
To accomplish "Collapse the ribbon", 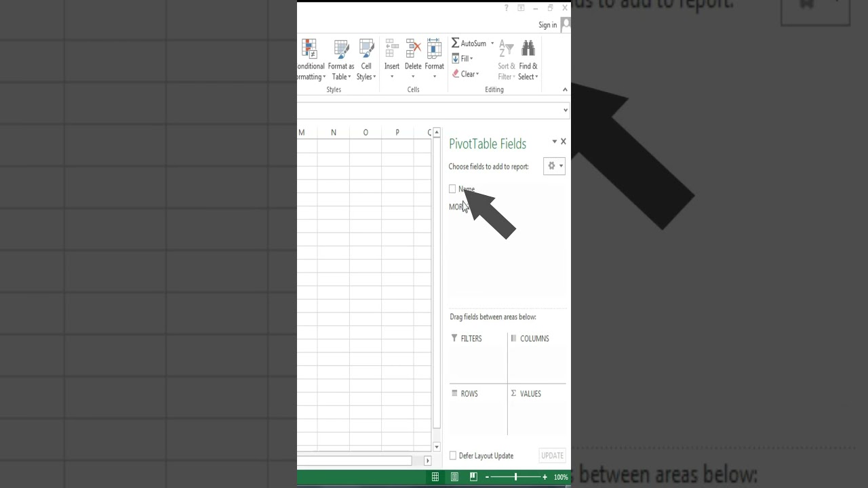I will (565, 89).
